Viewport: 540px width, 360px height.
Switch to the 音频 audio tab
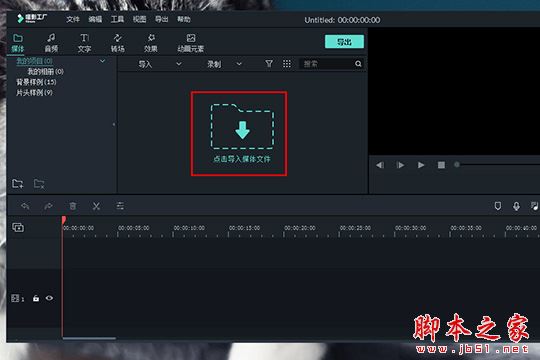(51, 43)
